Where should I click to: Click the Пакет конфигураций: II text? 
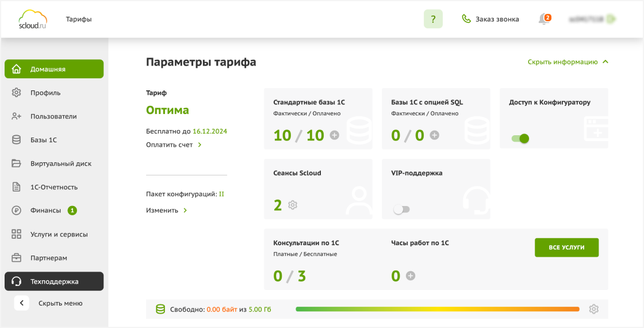point(185,194)
